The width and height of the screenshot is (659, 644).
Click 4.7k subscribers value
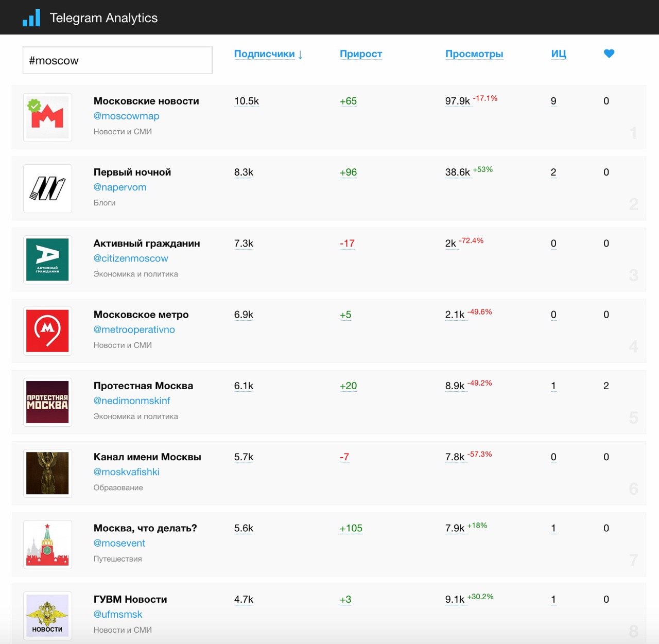point(244,599)
